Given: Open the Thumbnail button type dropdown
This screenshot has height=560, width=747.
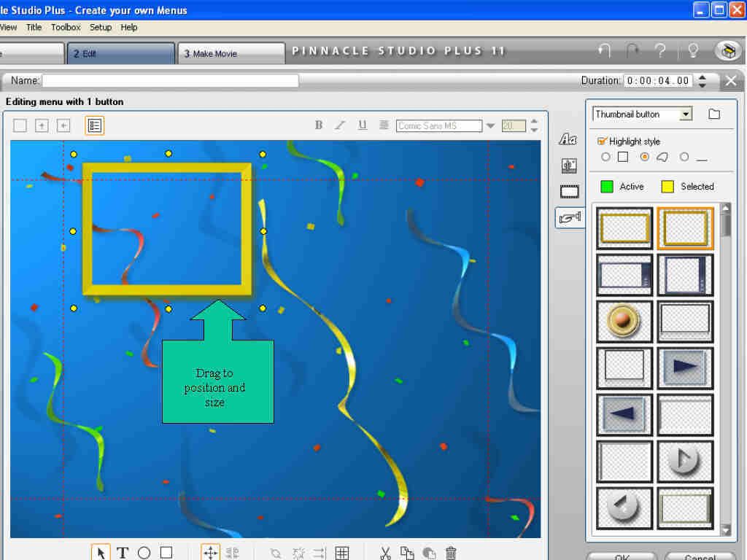Looking at the screenshot, I should [x=686, y=114].
